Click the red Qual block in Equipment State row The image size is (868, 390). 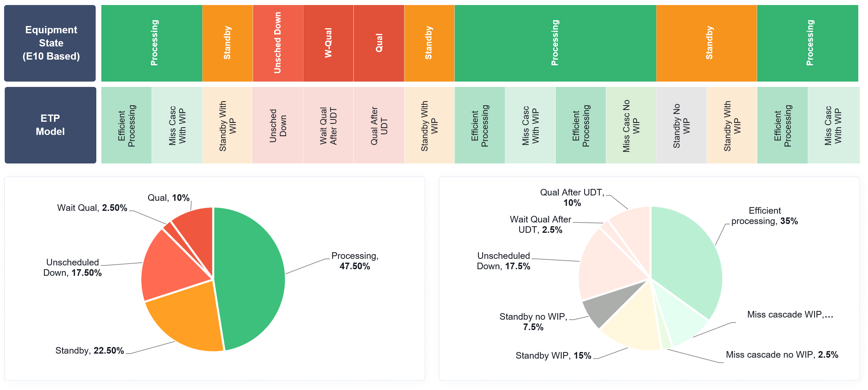(x=379, y=43)
